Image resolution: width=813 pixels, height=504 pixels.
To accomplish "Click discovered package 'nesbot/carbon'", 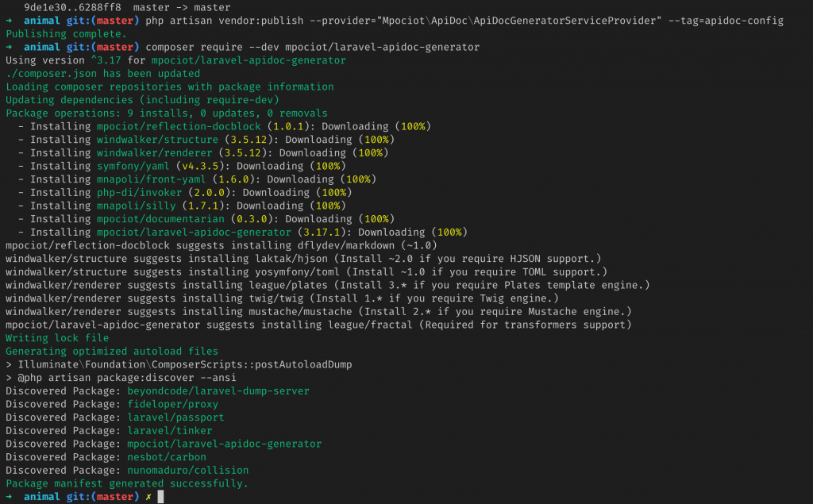I will (x=167, y=457).
